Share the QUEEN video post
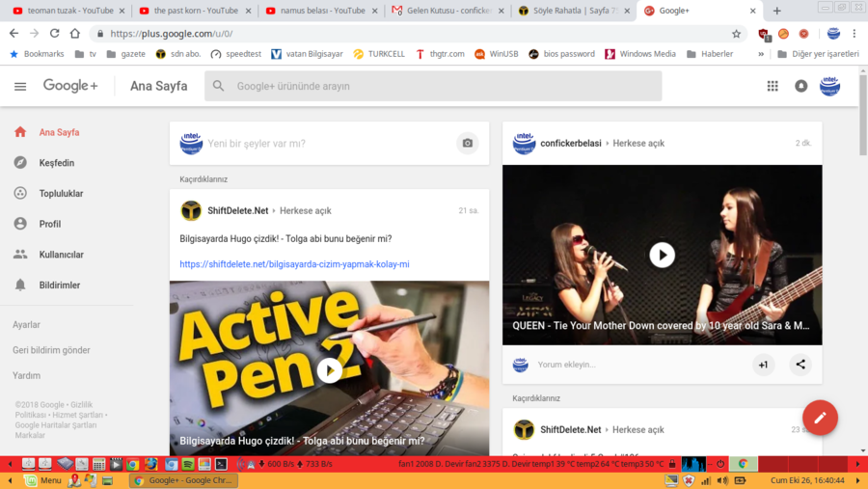Screen dimensions: 868x489 click(x=800, y=364)
